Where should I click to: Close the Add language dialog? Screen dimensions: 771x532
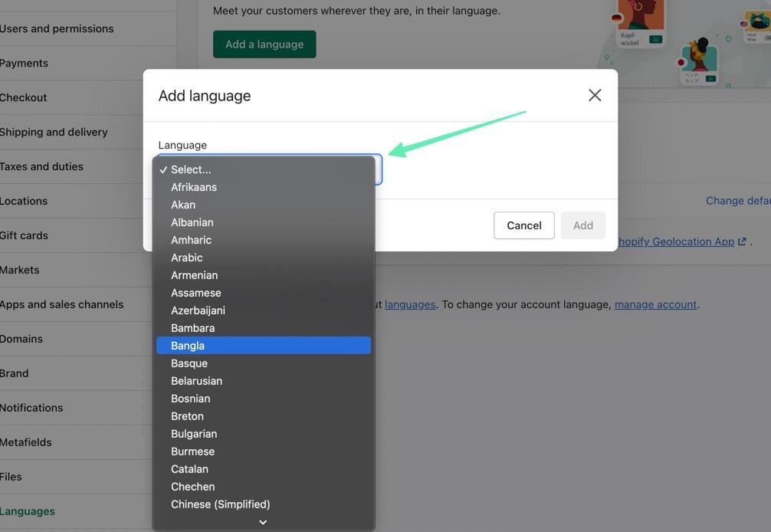tap(594, 95)
